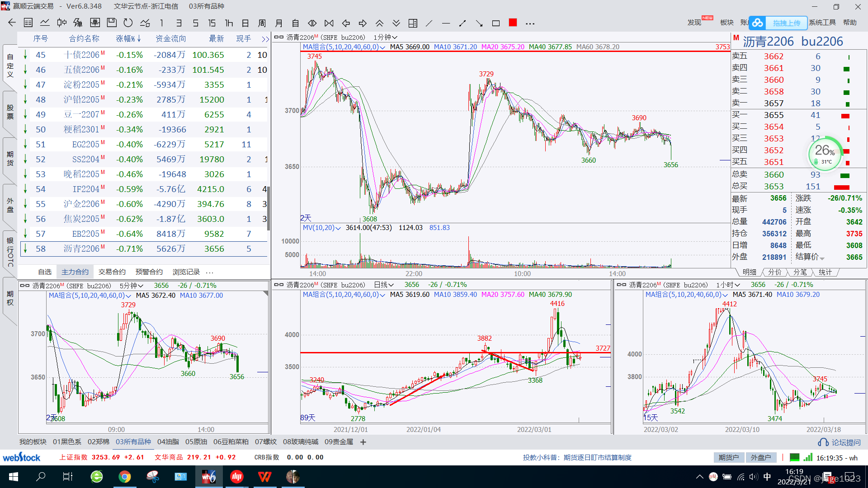
Task: Click the 期货户 account button
Action: [x=729, y=457]
